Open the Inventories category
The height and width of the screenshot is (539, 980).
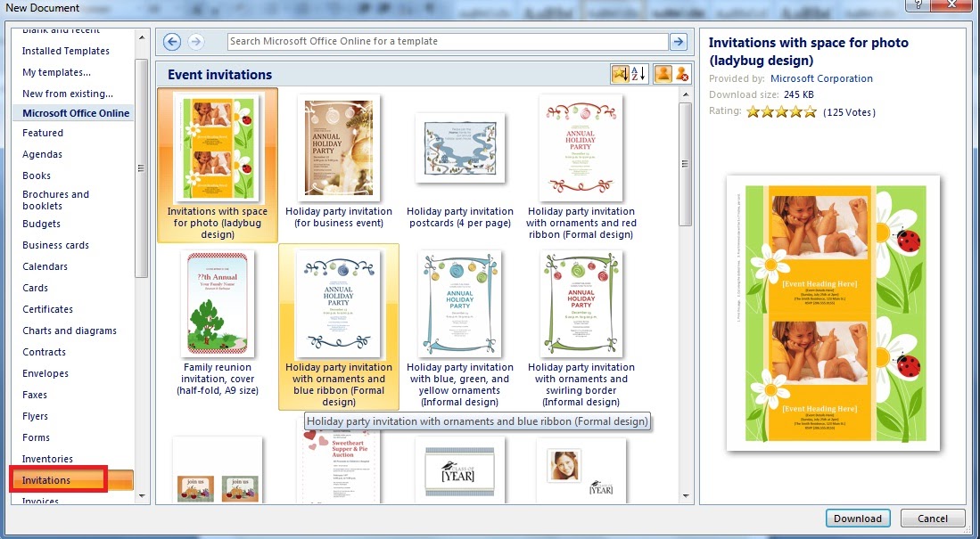47,459
